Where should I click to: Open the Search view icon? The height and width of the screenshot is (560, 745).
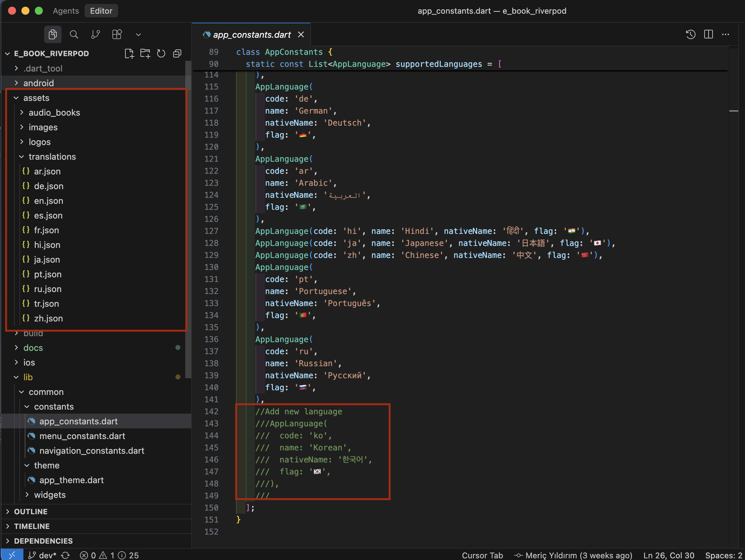click(x=74, y=34)
